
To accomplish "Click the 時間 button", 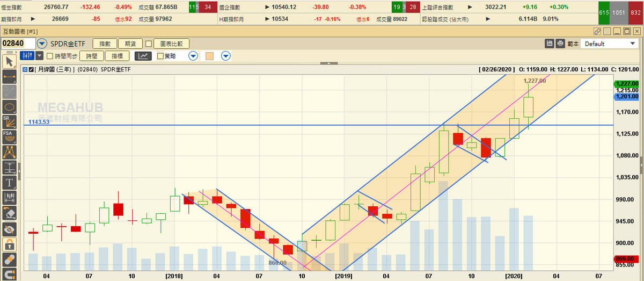I will tap(91, 55).
